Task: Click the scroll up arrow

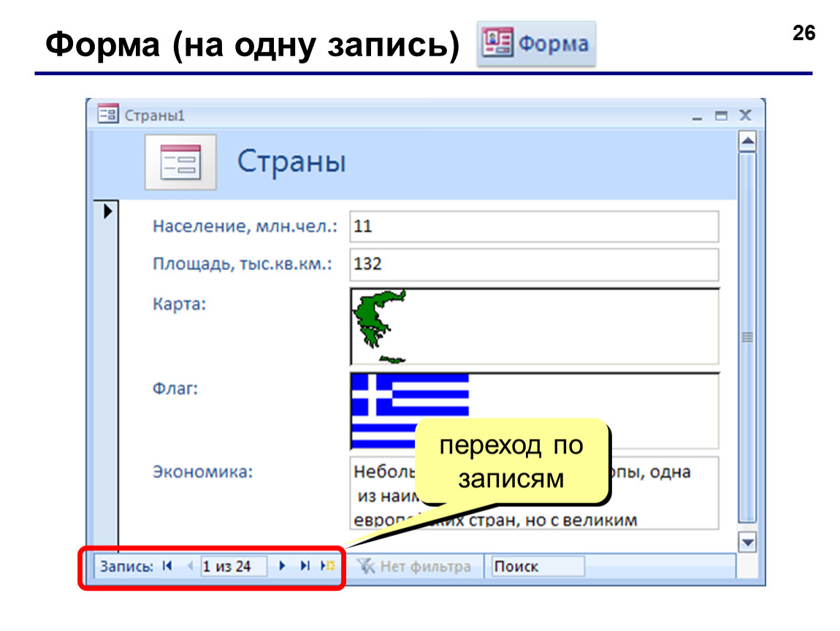Action: [747, 142]
